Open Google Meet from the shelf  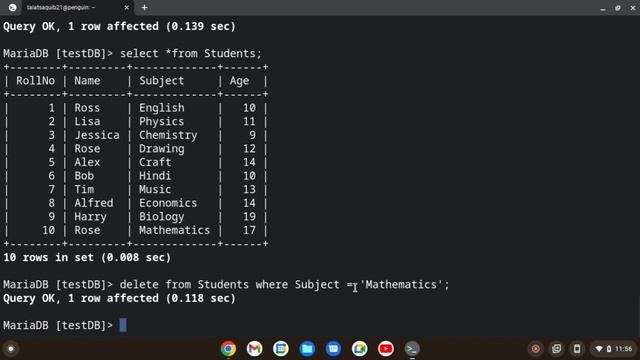click(359, 349)
